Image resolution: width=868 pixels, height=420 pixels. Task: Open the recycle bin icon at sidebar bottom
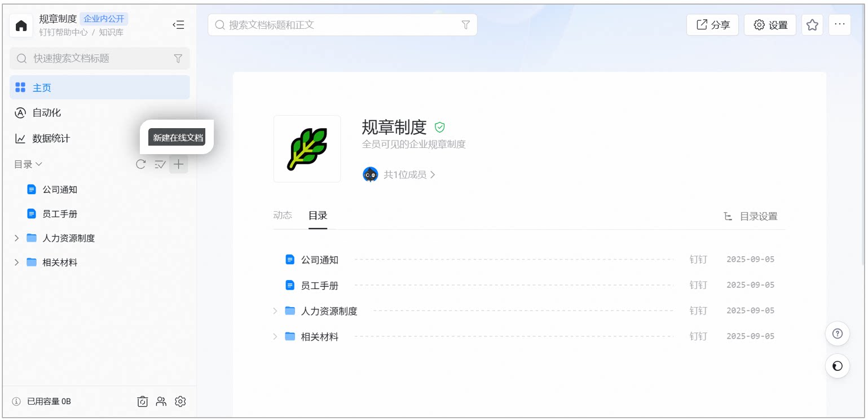143,401
